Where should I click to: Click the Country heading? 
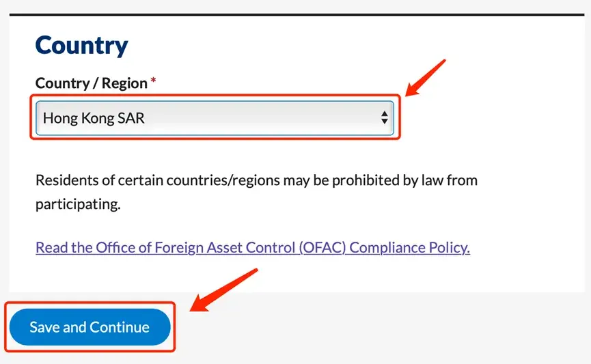81,46
